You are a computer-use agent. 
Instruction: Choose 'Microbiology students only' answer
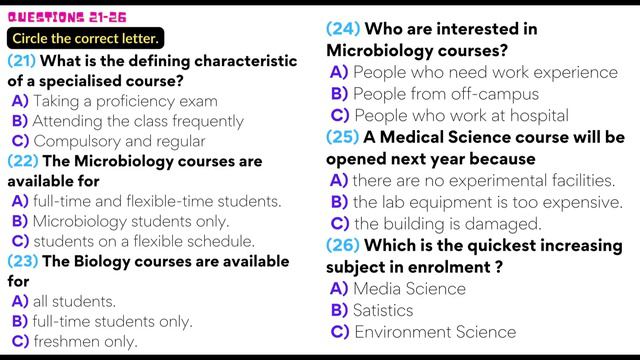[x=120, y=221]
